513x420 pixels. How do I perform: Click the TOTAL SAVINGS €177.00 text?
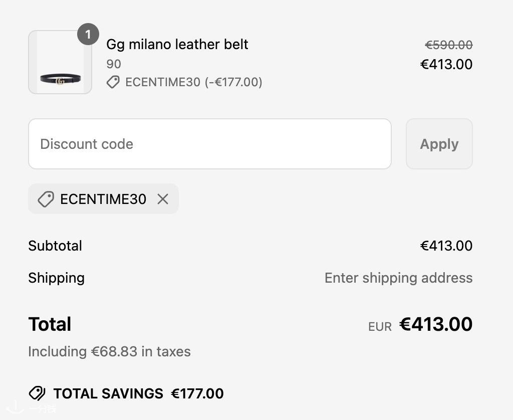(x=138, y=393)
